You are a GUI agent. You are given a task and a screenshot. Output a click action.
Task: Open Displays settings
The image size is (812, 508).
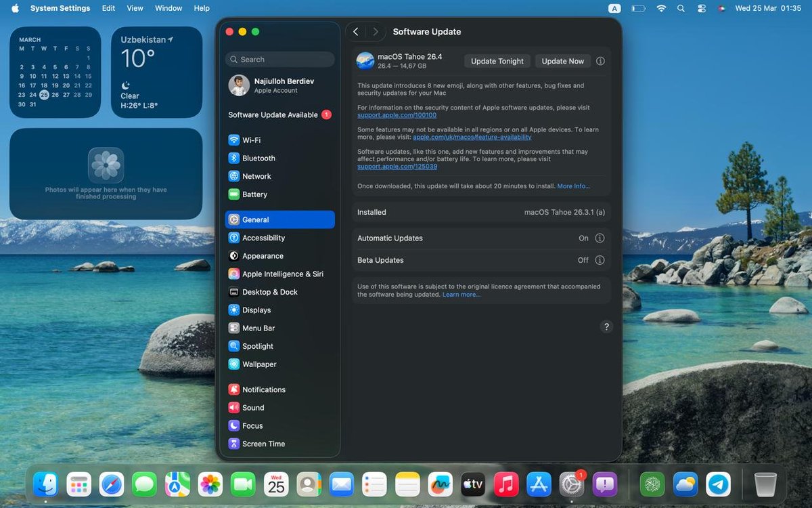coord(279,310)
